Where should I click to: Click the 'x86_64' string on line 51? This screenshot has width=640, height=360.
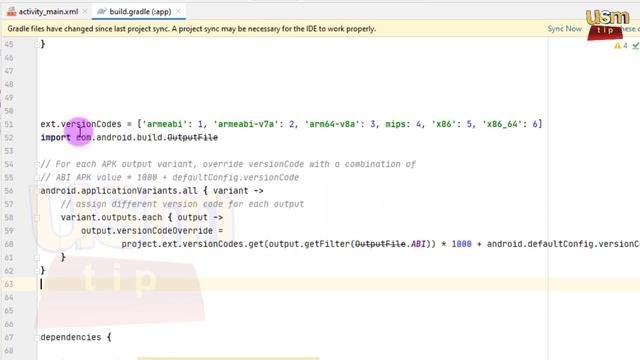(504, 124)
